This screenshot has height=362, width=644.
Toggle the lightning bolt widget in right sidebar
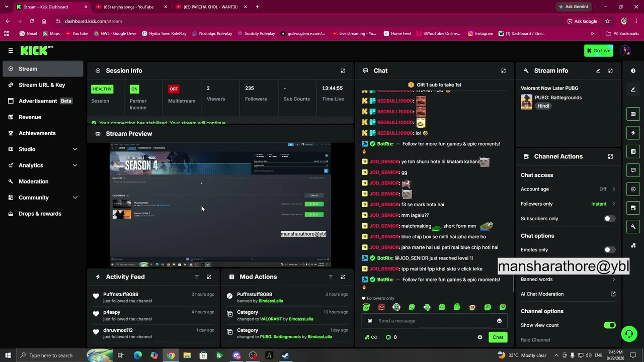pos(633,133)
